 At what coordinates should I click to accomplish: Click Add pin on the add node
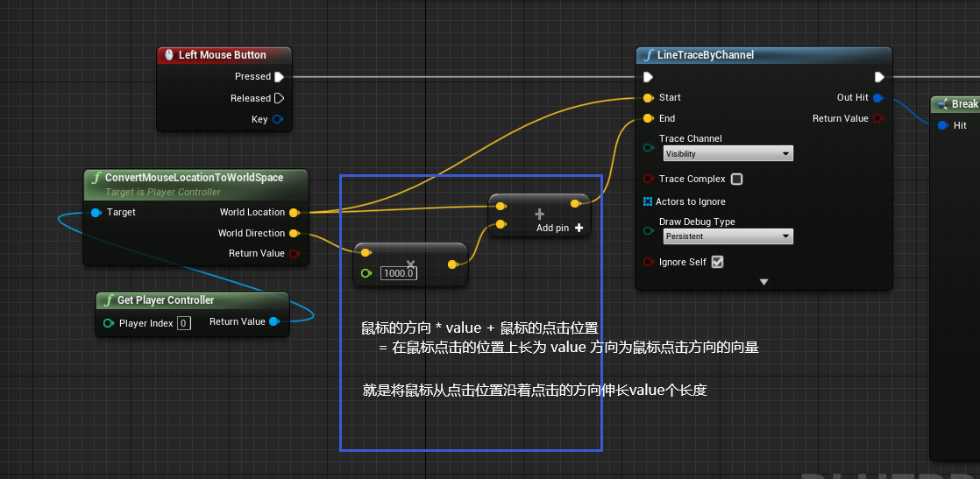559,228
